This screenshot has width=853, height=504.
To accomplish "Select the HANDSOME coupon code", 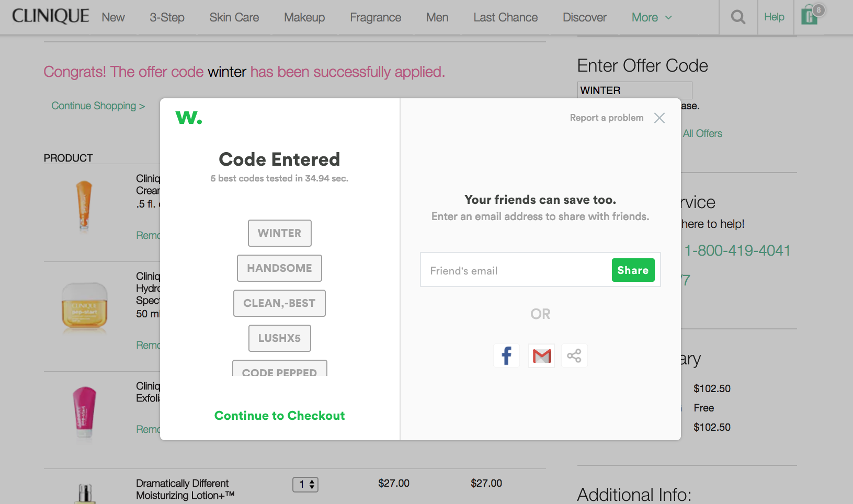I will click(279, 268).
